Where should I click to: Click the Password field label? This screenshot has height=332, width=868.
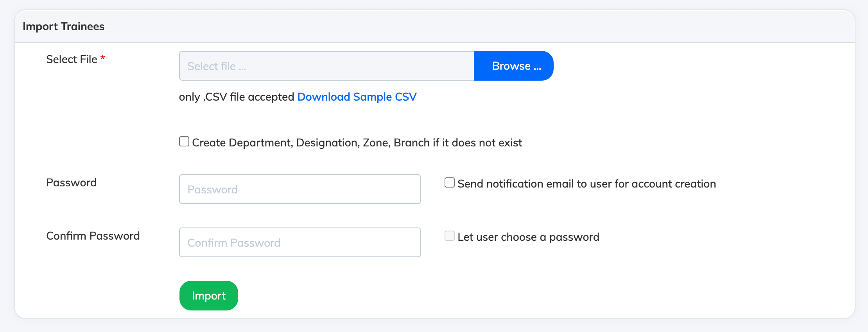pos(71,182)
